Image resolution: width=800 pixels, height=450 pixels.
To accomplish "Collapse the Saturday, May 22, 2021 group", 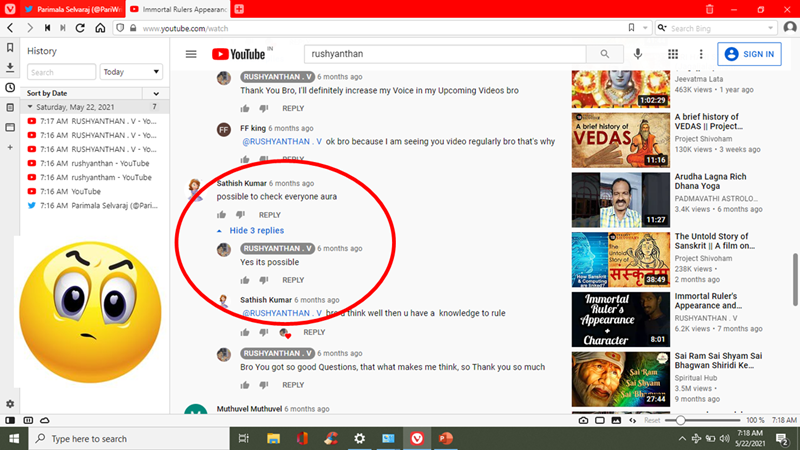I will (x=30, y=107).
